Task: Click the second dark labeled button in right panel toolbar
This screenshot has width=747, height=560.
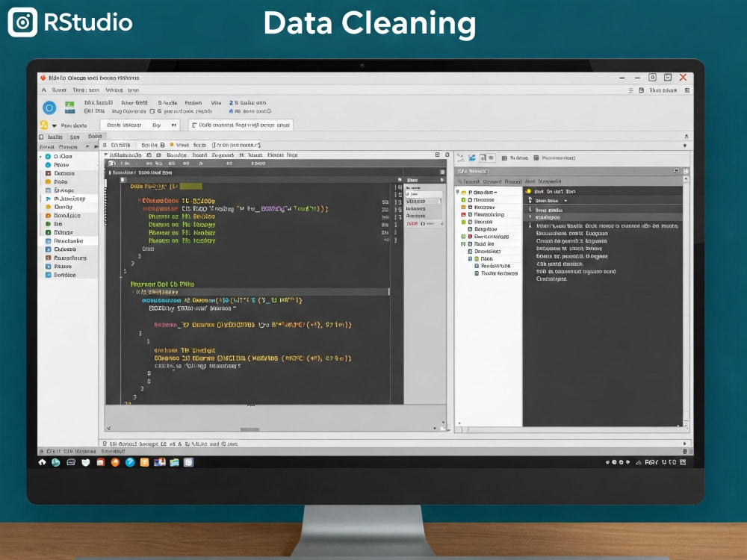Action: point(554,158)
